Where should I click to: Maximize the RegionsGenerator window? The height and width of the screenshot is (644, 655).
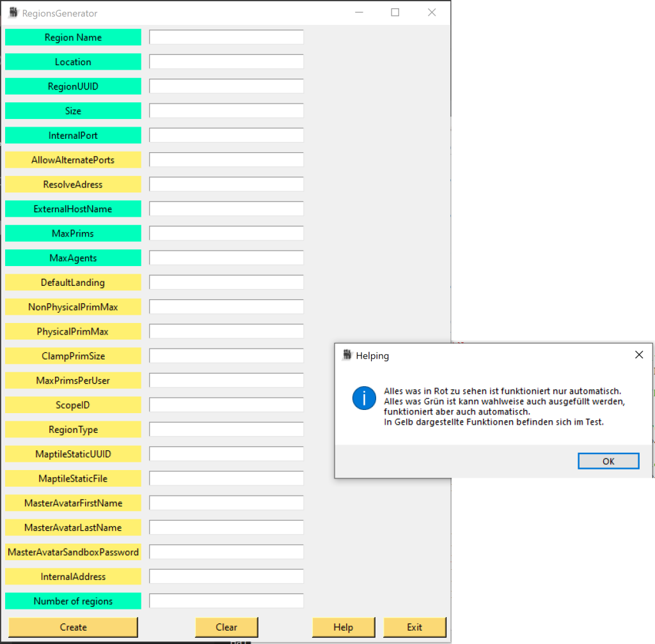pyautogui.click(x=395, y=13)
